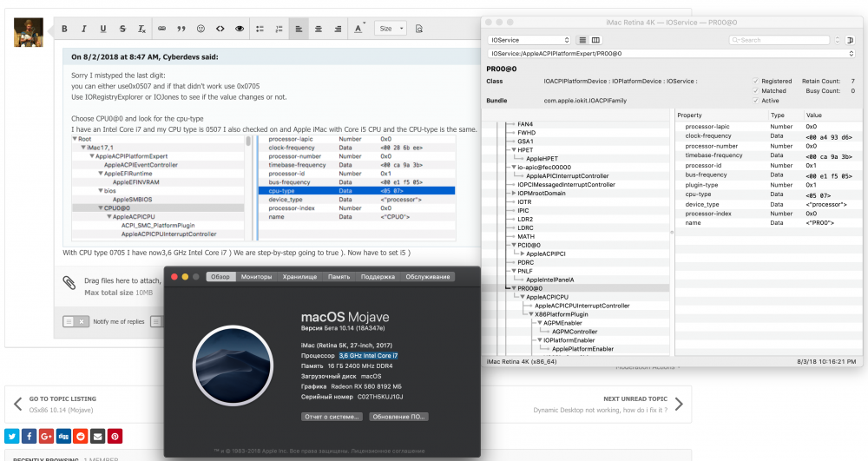Select the 3,6 GHz Intel Core i7 text
This screenshot has height=461, width=868.
368,356
